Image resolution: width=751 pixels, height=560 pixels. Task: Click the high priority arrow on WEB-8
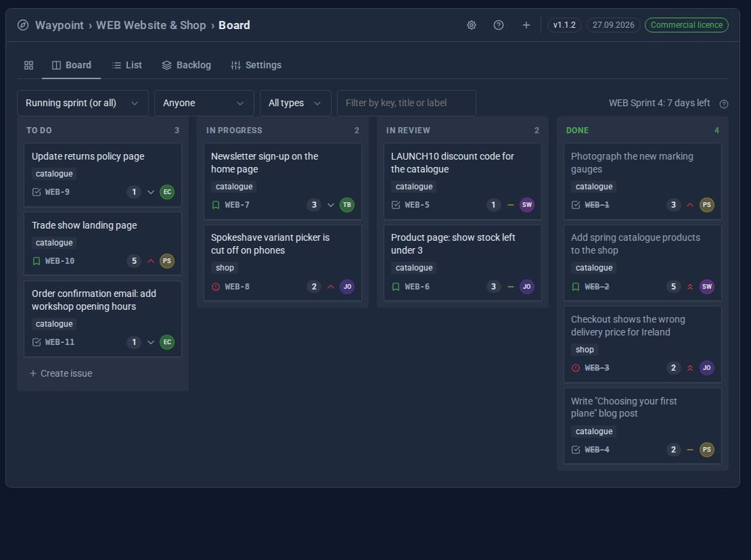click(x=330, y=287)
